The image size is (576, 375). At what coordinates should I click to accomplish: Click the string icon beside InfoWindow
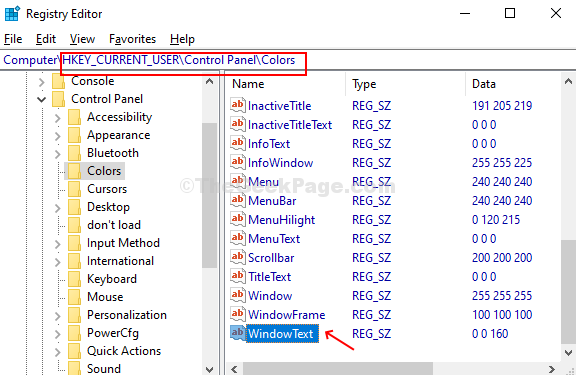tap(238, 162)
